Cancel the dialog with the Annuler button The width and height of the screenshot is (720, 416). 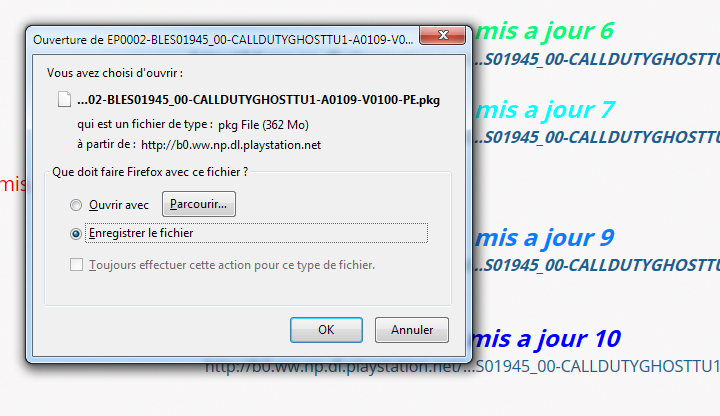(x=411, y=330)
